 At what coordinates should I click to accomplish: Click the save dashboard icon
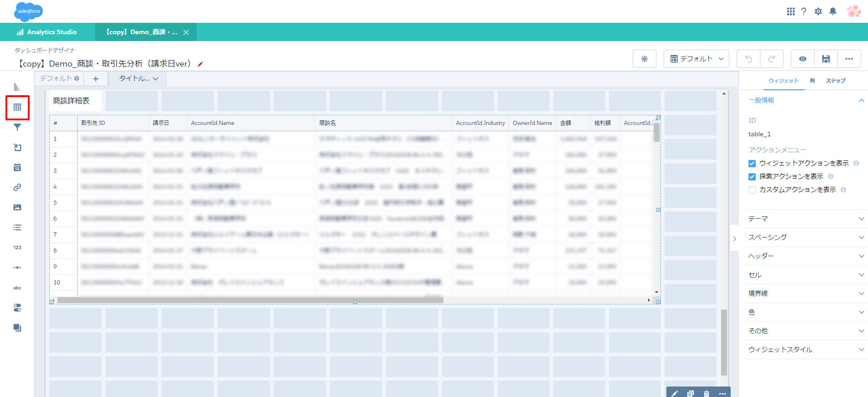click(x=826, y=59)
